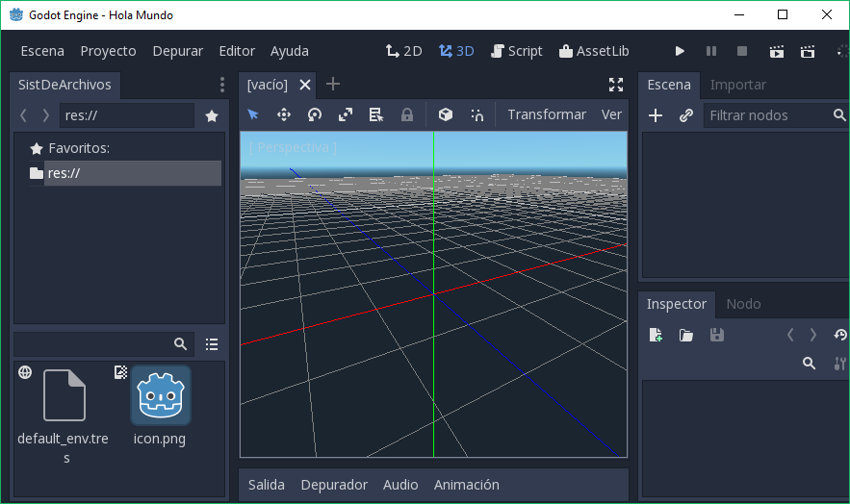Image resolution: width=850 pixels, height=504 pixels.
Task: Click the Filtrar nodos search field
Action: tap(776, 115)
